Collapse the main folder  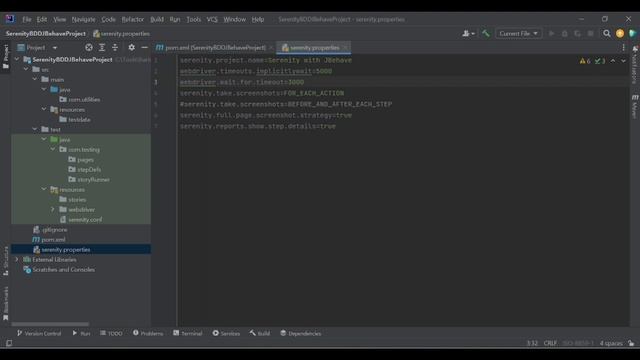(x=35, y=80)
